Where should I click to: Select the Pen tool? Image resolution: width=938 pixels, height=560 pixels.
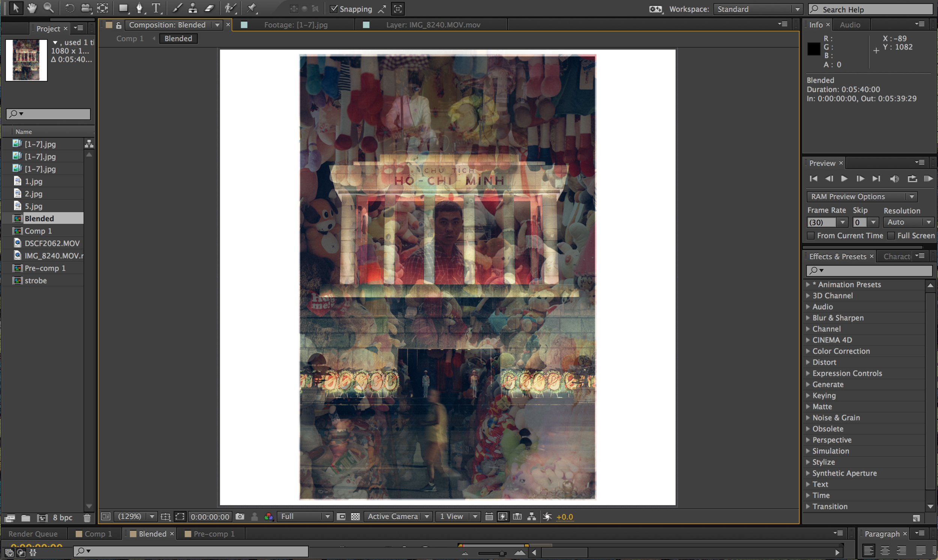click(x=139, y=8)
